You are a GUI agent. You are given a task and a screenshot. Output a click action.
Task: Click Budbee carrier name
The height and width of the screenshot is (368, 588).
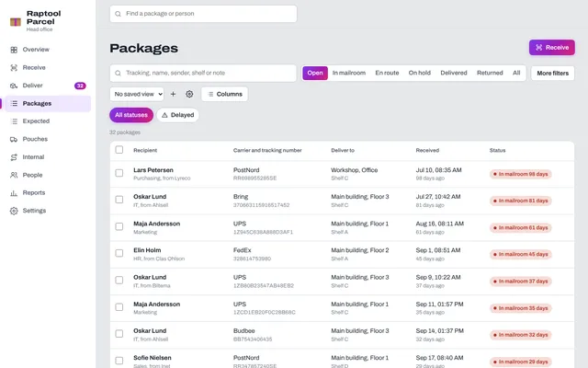[x=243, y=331]
